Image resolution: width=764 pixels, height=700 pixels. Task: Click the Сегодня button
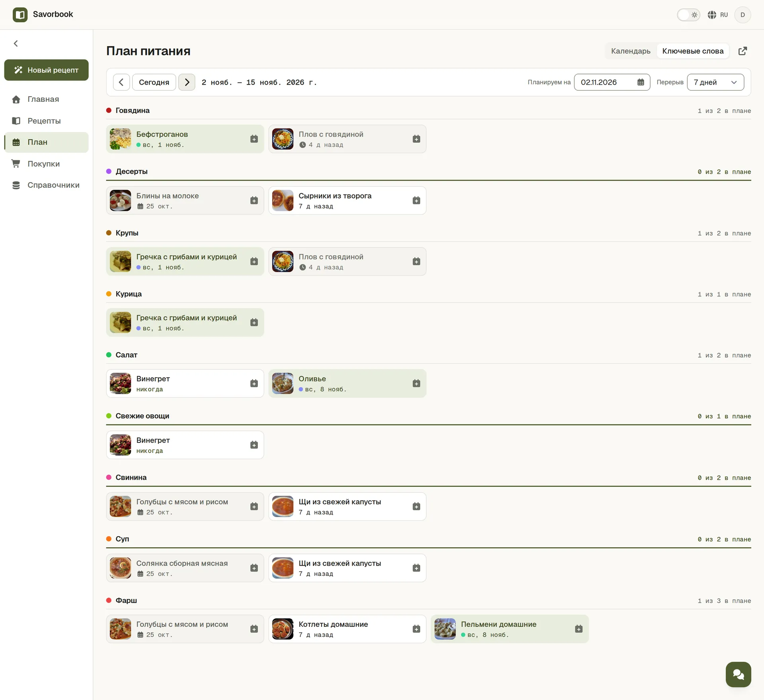click(x=154, y=82)
